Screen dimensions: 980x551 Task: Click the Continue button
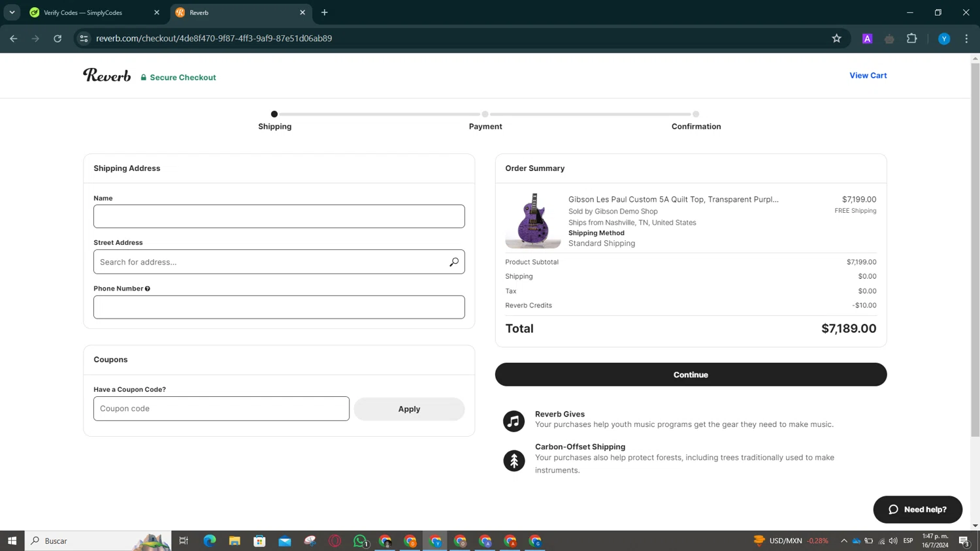(x=691, y=375)
